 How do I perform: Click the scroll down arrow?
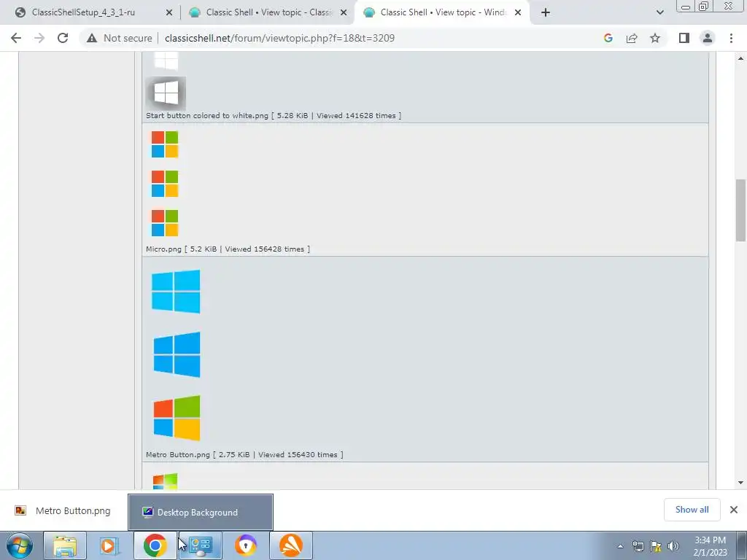click(741, 483)
